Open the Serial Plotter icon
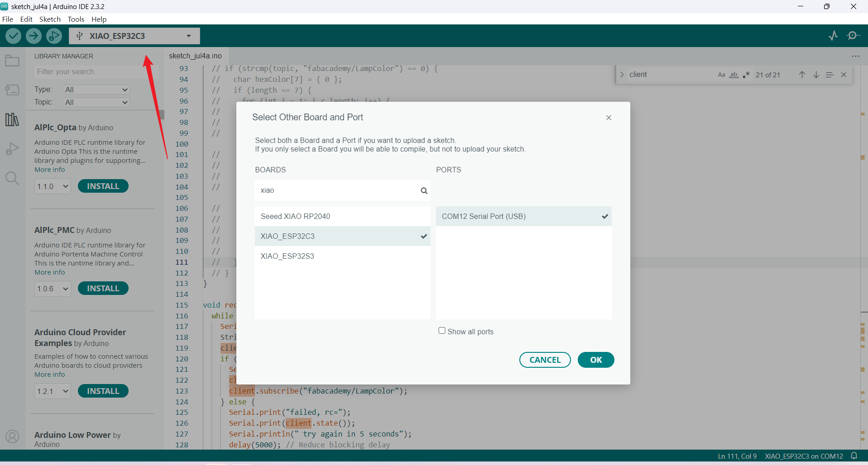 (833, 36)
